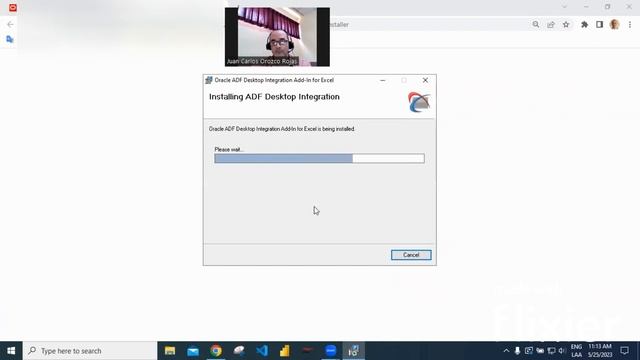This screenshot has height=360, width=640.
Task: Open the Chrome profile avatar
Action: click(x=614, y=24)
